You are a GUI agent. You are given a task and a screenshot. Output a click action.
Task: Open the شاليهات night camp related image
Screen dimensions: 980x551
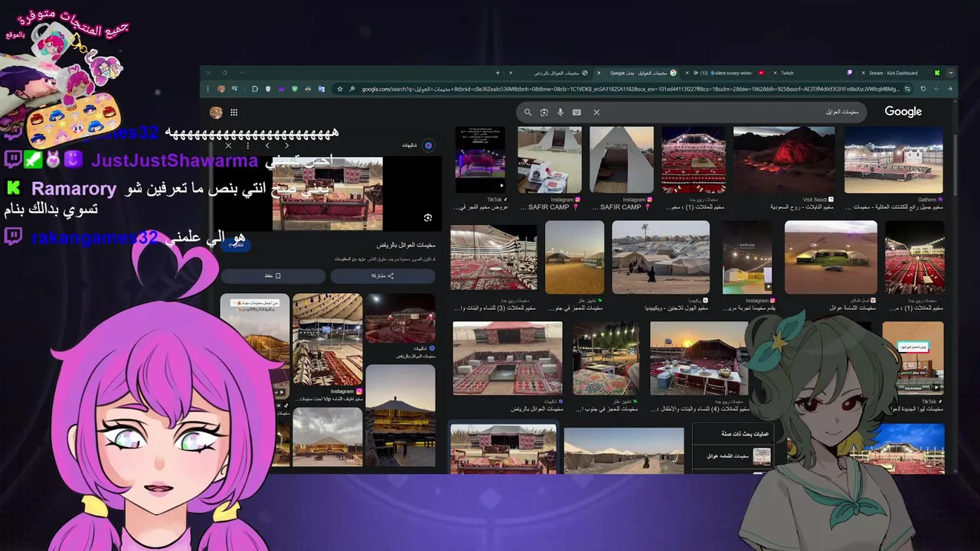[400, 318]
